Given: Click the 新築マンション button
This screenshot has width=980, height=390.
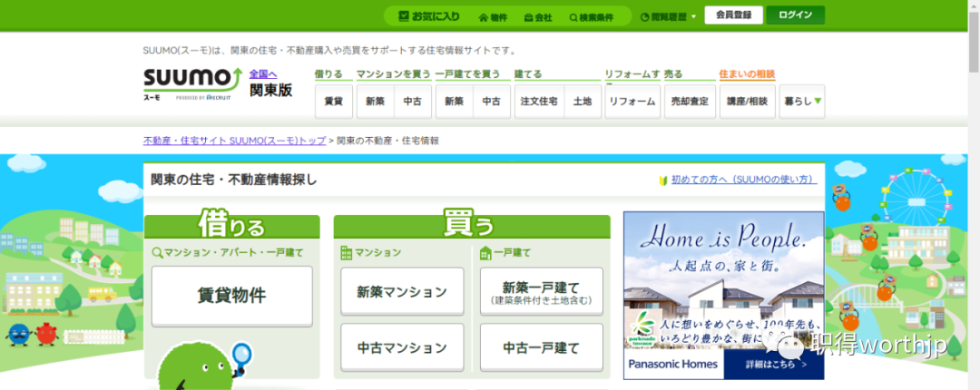Looking at the screenshot, I should click(403, 291).
